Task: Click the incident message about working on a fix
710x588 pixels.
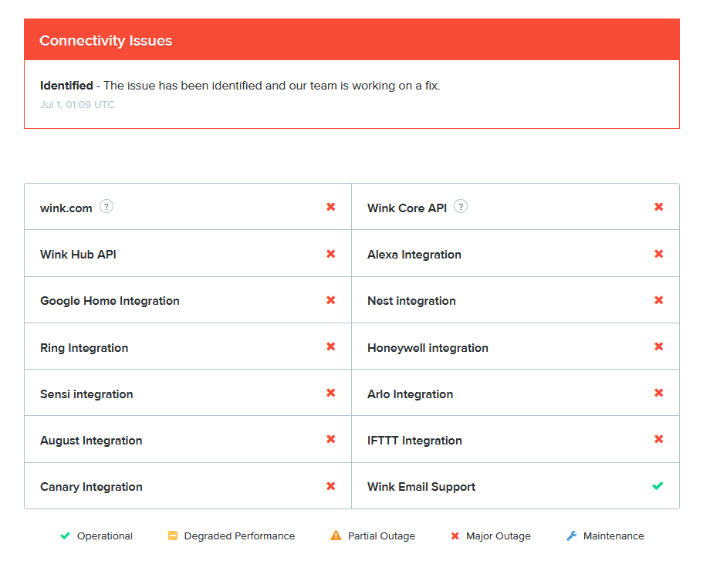Action: point(272,86)
